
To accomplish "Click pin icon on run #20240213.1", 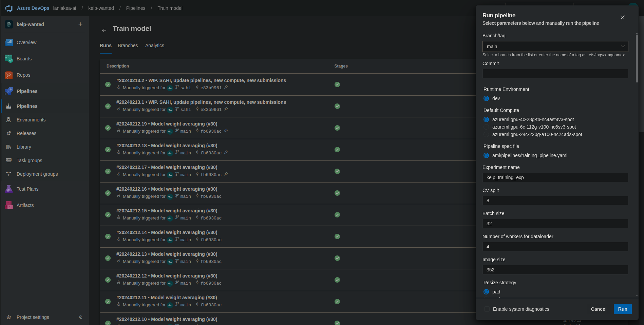I will pos(226,109).
